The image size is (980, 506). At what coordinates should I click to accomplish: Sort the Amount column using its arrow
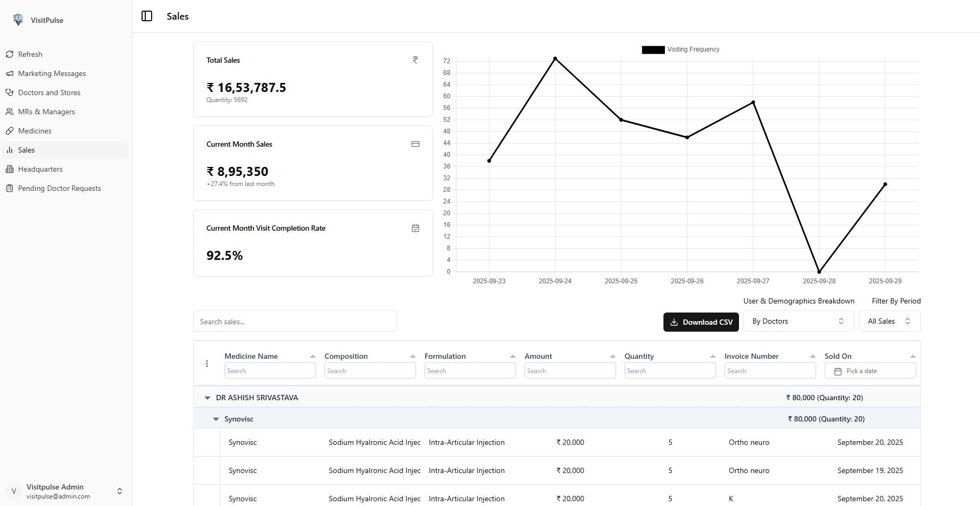612,356
